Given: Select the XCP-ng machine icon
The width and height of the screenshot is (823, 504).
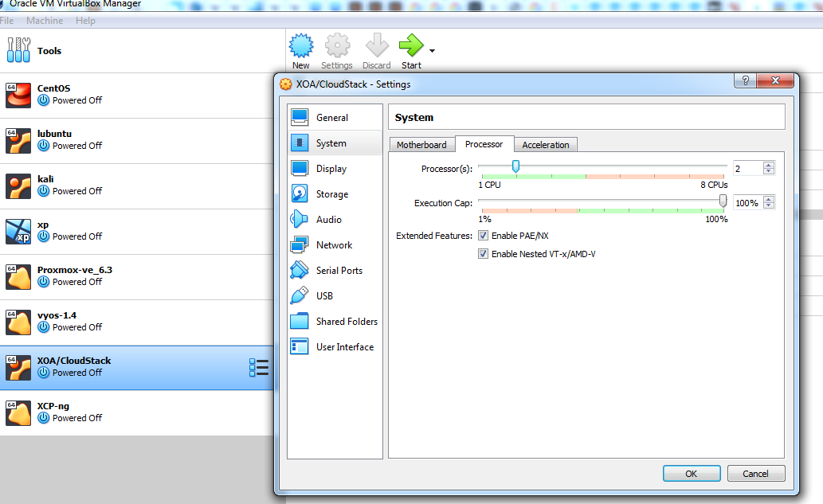Looking at the screenshot, I should (x=18, y=413).
